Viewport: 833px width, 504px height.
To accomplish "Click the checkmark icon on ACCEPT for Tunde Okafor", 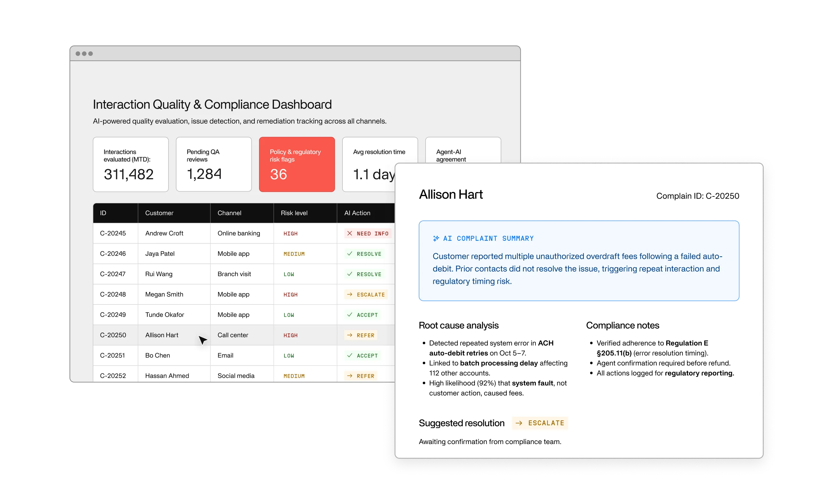I will (x=350, y=315).
